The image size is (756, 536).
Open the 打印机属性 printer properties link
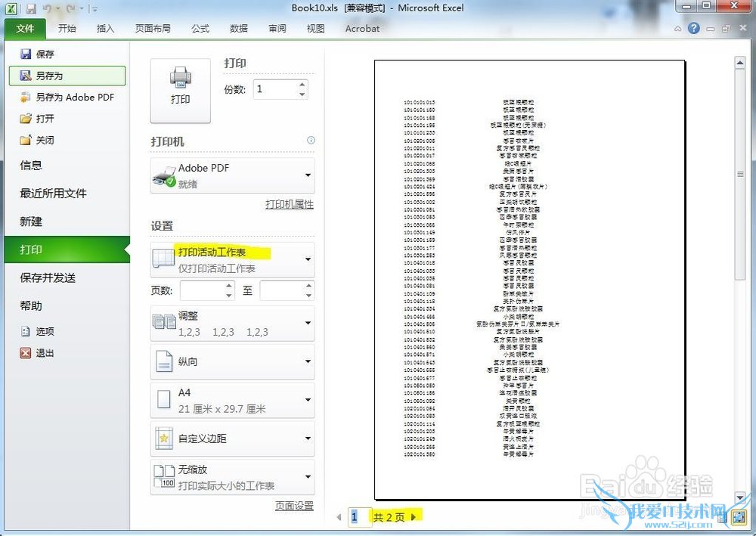tap(289, 204)
